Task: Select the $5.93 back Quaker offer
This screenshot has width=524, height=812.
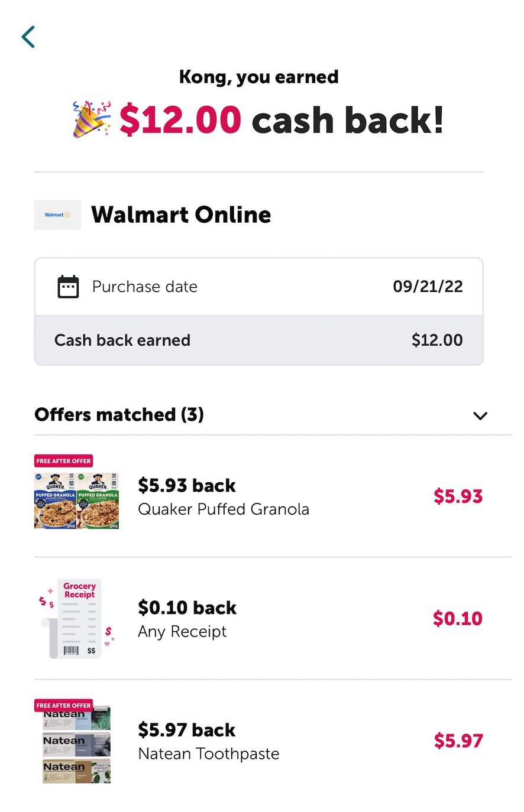Action: point(223,497)
